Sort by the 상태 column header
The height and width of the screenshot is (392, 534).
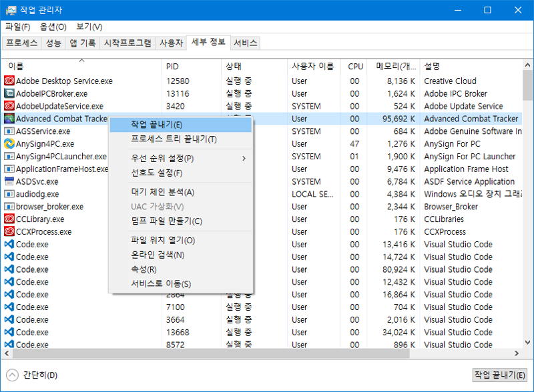(x=254, y=67)
